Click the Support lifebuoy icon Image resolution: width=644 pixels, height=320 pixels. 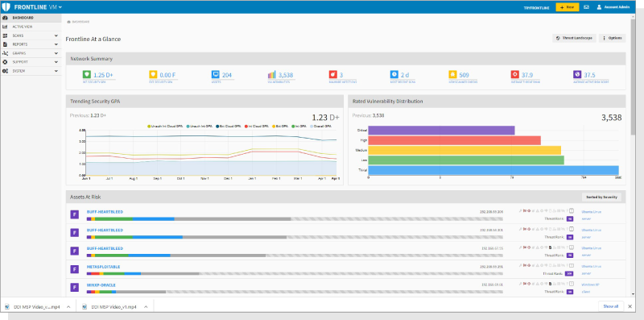tap(5, 62)
